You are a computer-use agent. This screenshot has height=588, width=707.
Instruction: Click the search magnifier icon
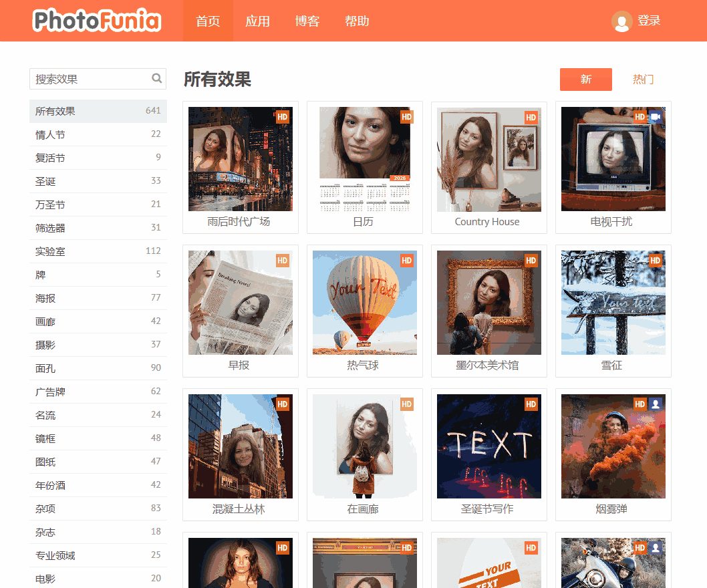click(156, 78)
